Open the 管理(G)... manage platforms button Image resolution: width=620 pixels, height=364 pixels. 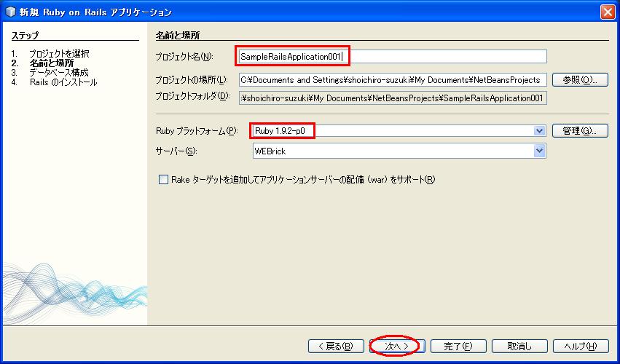coord(580,131)
